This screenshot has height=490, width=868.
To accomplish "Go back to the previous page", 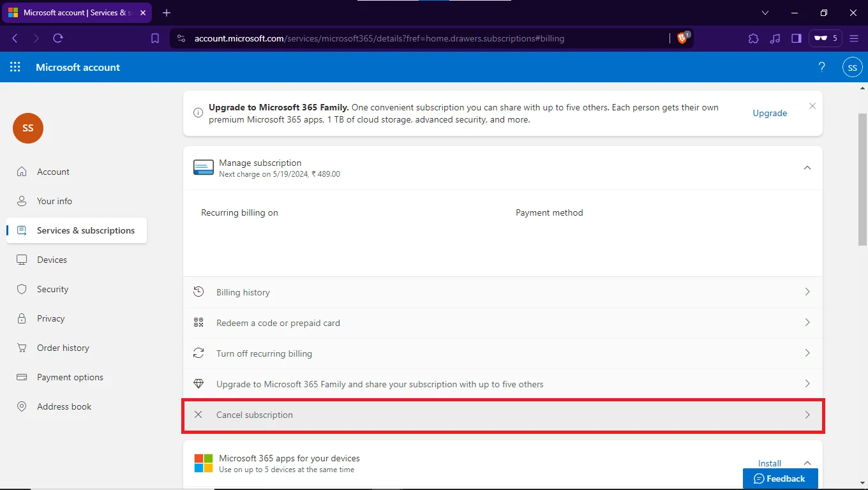I will click(x=15, y=38).
